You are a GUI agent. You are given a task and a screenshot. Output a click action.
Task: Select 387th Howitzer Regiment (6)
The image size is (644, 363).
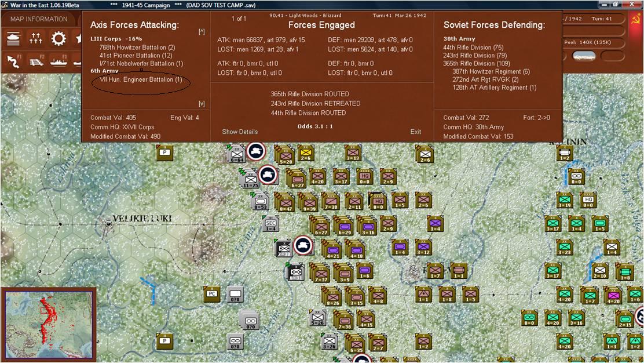[x=491, y=71]
